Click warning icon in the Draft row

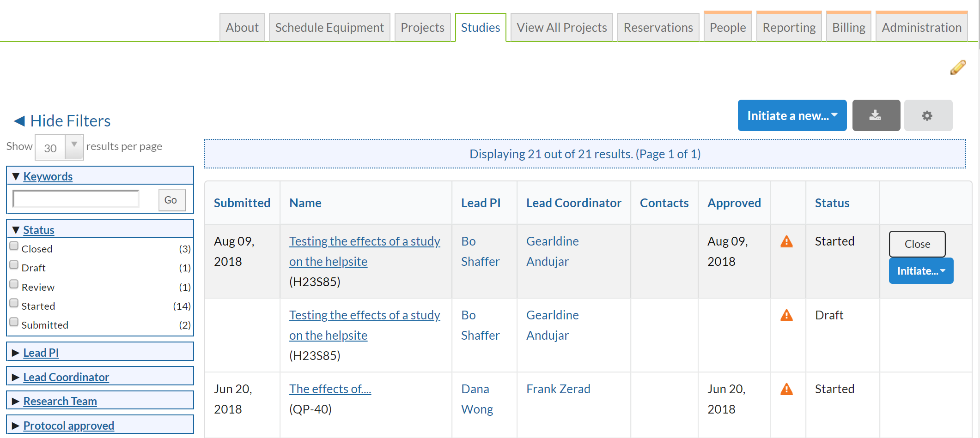(786, 316)
